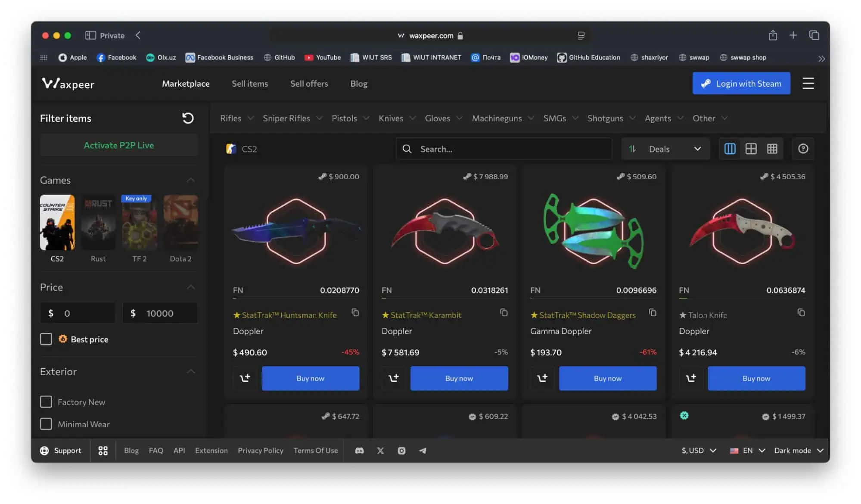Copy the StatTrak Huntsman Knife name
The image size is (861, 504).
(x=355, y=312)
